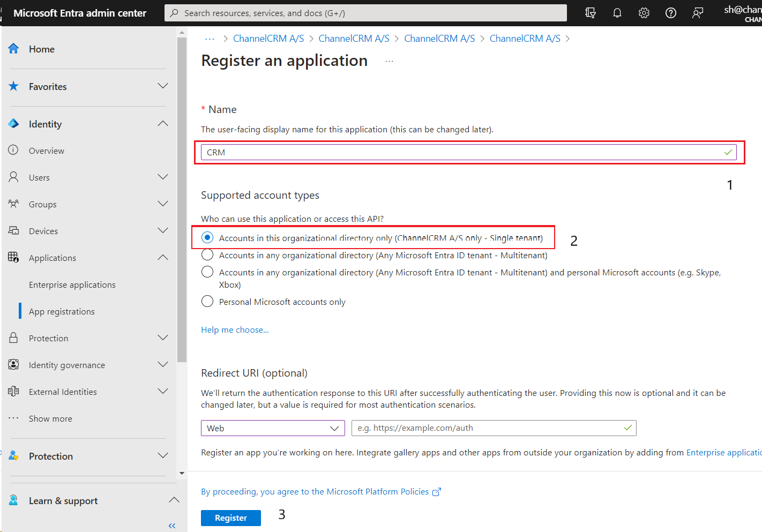Open the help question mark icon
This screenshot has width=762, height=532.
pyautogui.click(x=671, y=13)
